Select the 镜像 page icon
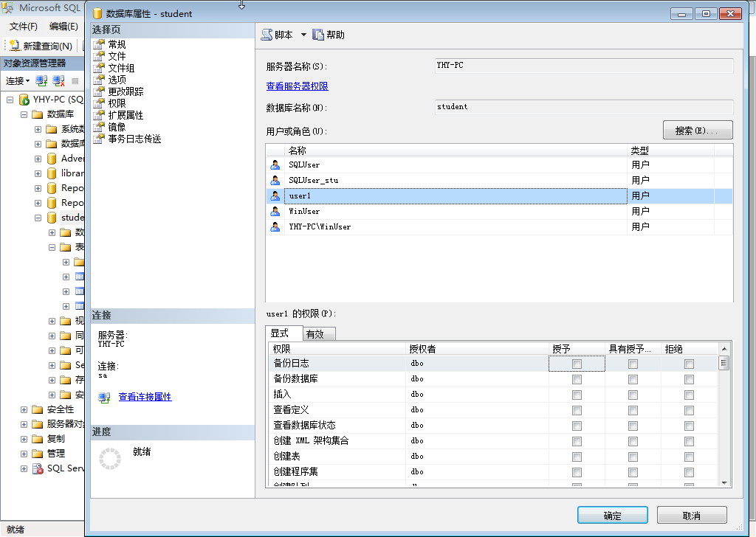756x537 pixels. point(99,127)
